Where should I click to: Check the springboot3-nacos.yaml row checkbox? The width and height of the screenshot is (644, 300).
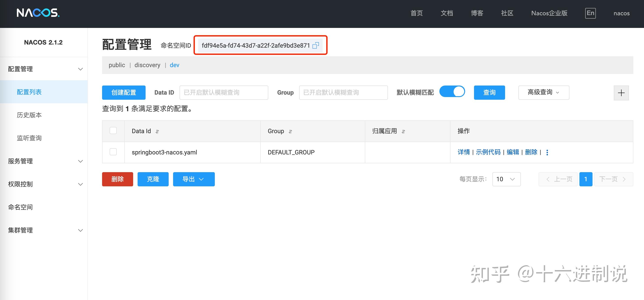pos(113,152)
